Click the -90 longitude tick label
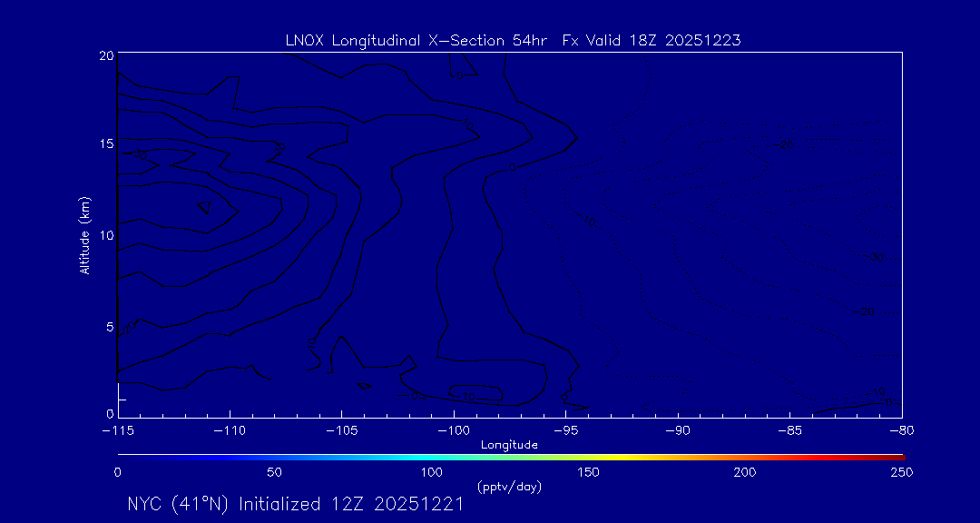 point(677,429)
